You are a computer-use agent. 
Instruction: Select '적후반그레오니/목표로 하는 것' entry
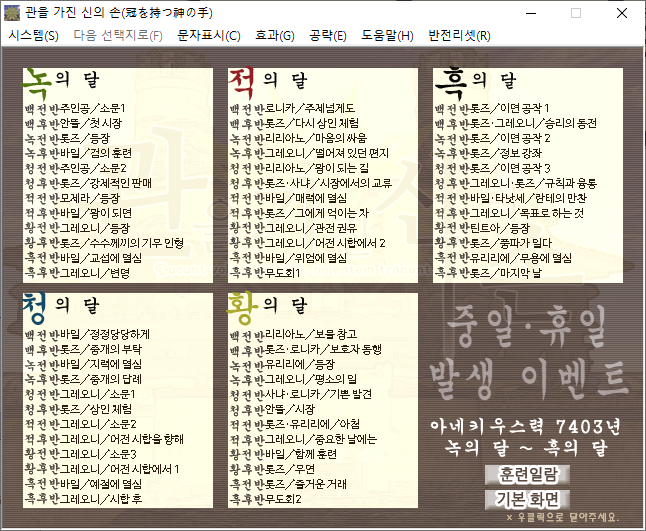pyautogui.click(x=509, y=213)
